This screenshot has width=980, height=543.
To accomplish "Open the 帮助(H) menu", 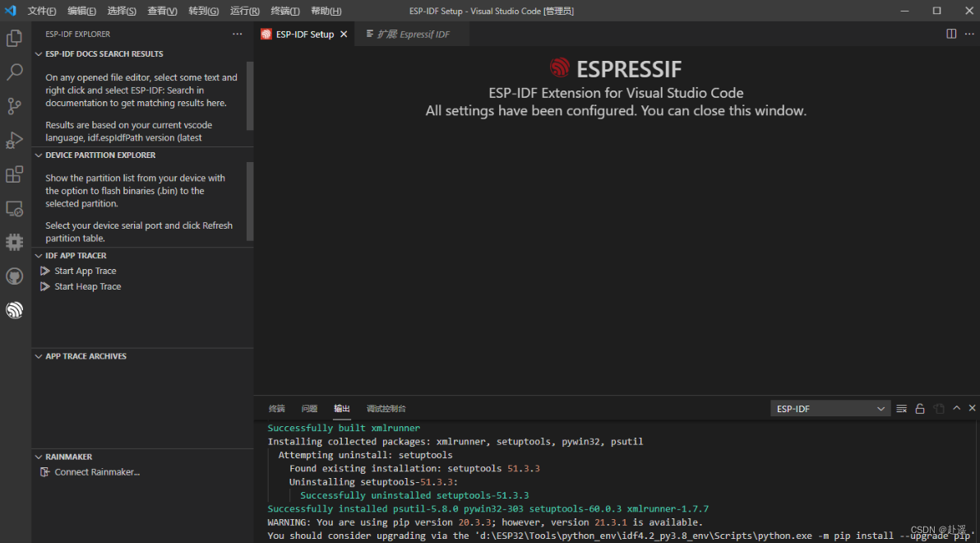I will point(326,12).
